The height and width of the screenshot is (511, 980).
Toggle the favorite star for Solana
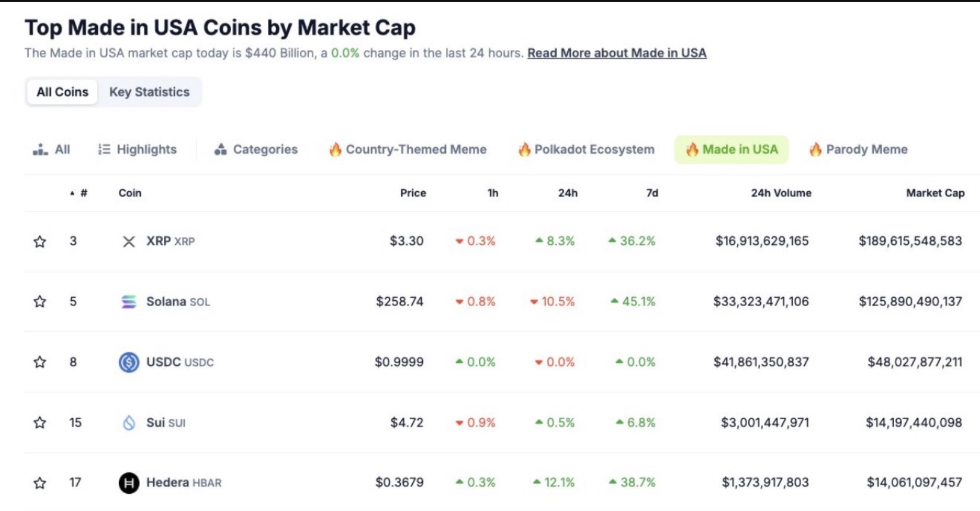pyautogui.click(x=40, y=302)
